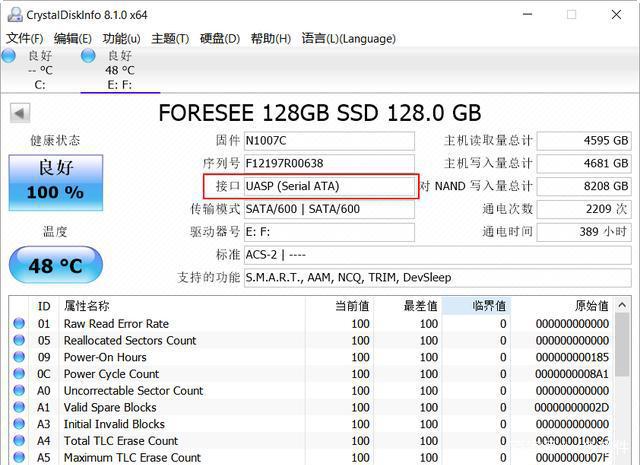Click the UASP (Serial ATA) interface field
Screen dimensions: 640x465
coord(329,186)
